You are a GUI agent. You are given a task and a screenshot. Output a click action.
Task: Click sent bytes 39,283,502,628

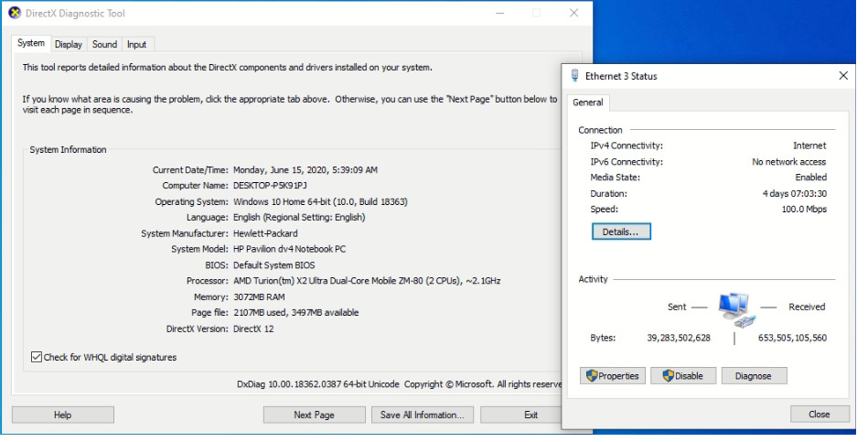pyautogui.click(x=679, y=338)
